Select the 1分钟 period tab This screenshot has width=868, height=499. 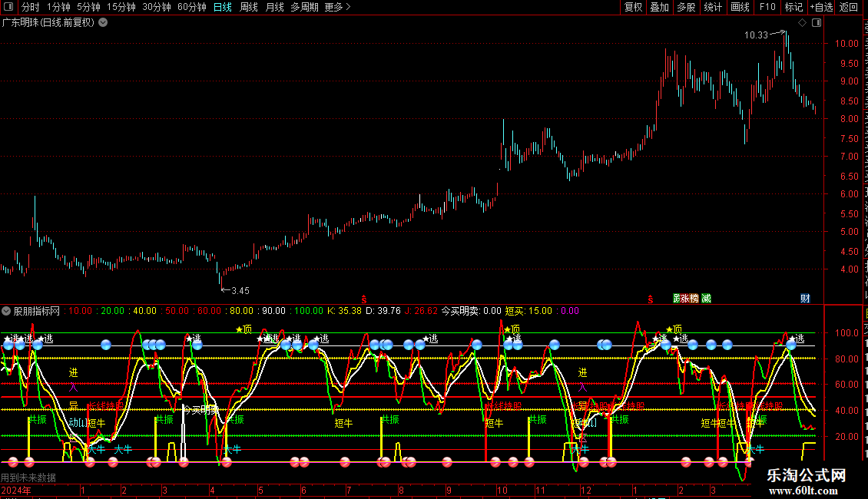coord(58,7)
